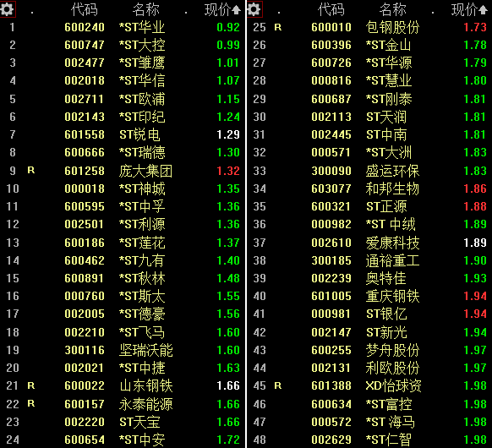The image size is (492, 448).
Task: Open the *ST仁智 row numbered 48
Action: click(369, 440)
